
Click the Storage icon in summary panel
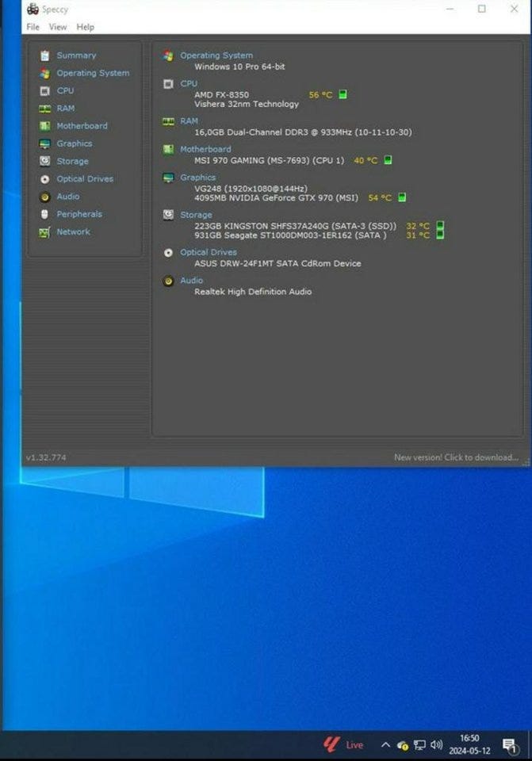(x=168, y=215)
